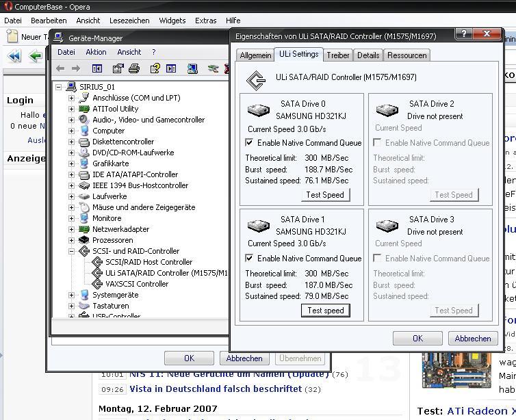Viewport: 516px width, 420px height.
Task: Click Abbrechen in the ULi properties dialog
Action: pyautogui.click(x=473, y=339)
